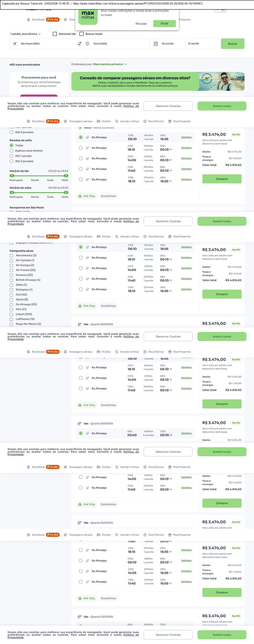Decline notifications with the Recusar button
Screen dimensions: 254x644
pyautogui.click(x=141, y=24)
